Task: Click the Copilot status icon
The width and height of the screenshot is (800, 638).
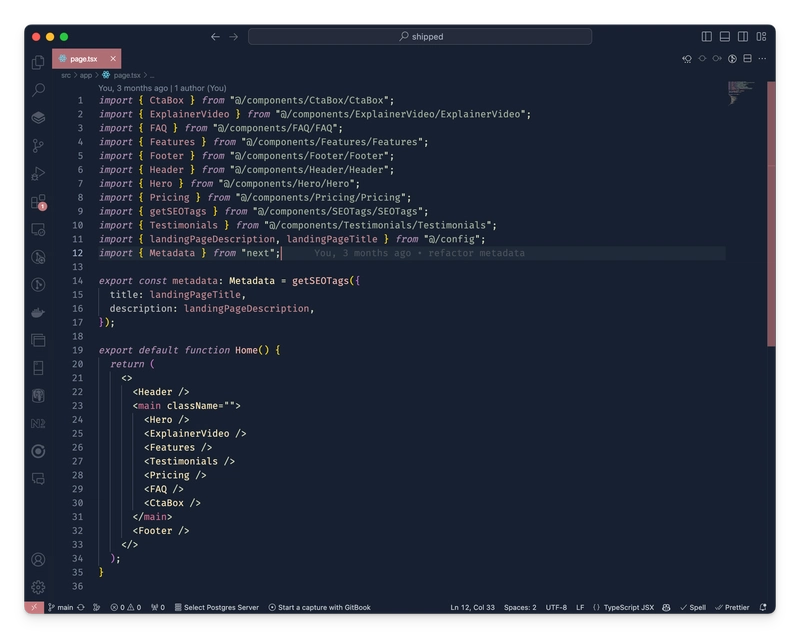Action: [666, 607]
